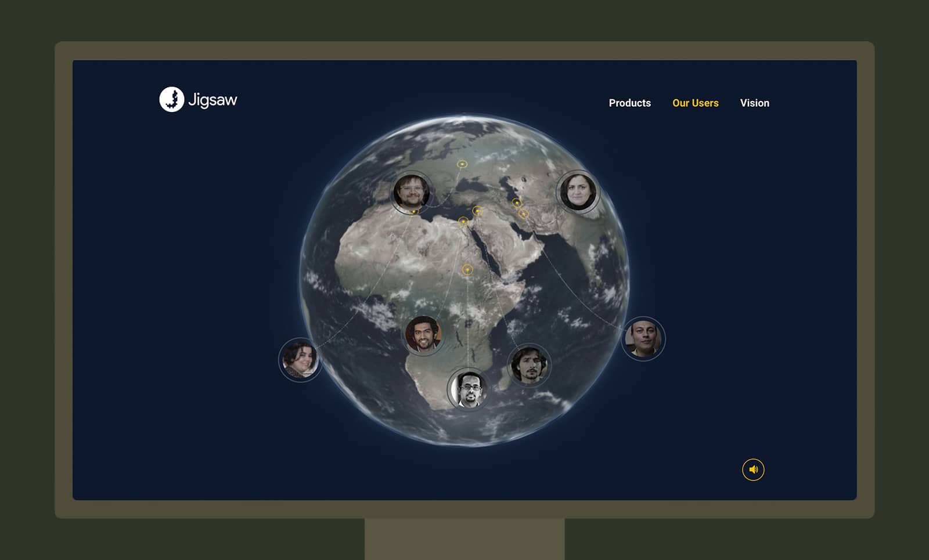Viewport: 929px width, 560px height.
Task: Click the lower yellow marker over Iran
Action: click(x=524, y=214)
